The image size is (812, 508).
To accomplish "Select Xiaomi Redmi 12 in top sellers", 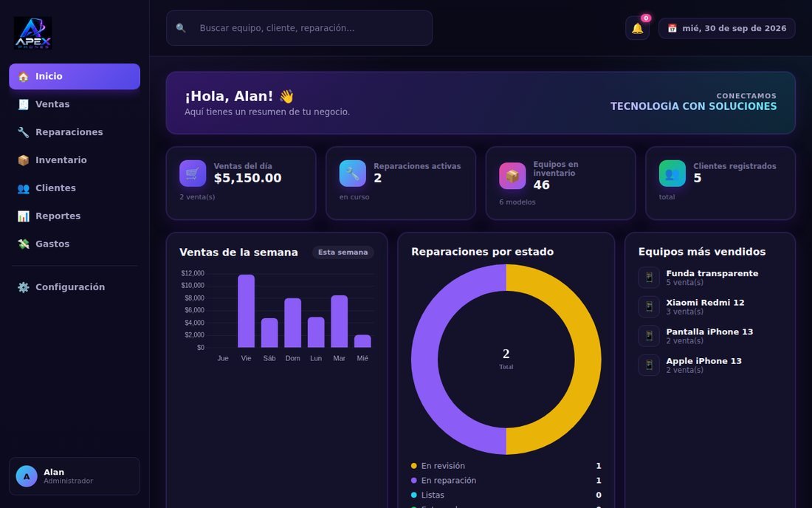I will pyautogui.click(x=710, y=306).
